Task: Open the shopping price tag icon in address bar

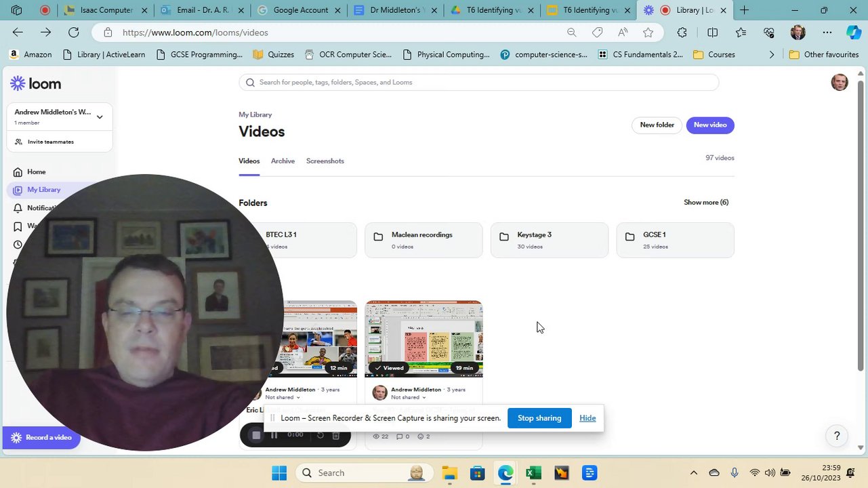Action: [x=597, y=33]
